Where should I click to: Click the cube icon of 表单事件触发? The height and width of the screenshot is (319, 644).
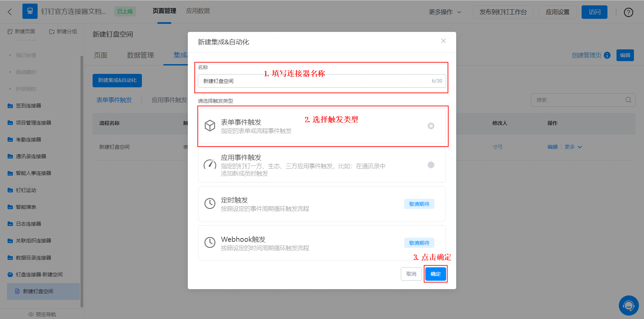pos(210,126)
